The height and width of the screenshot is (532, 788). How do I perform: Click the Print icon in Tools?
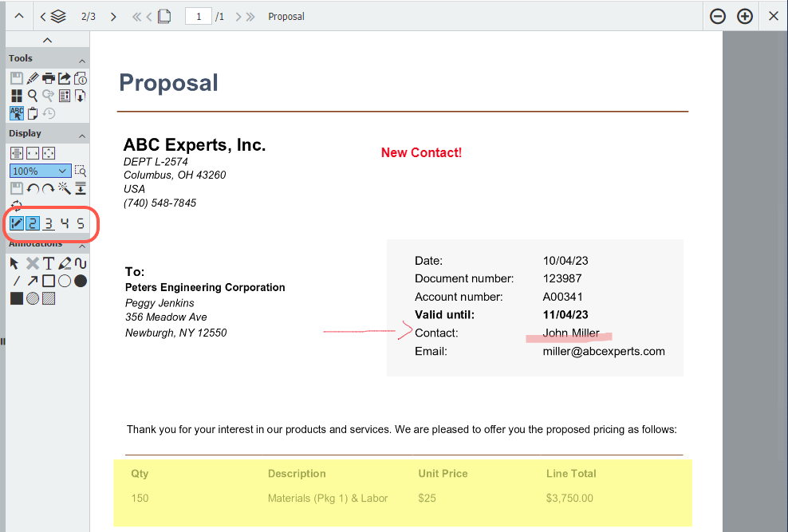pos(49,78)
